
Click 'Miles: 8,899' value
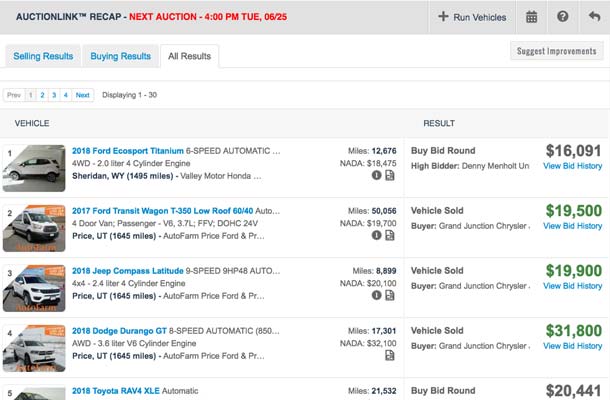click(x=374, y=270)
